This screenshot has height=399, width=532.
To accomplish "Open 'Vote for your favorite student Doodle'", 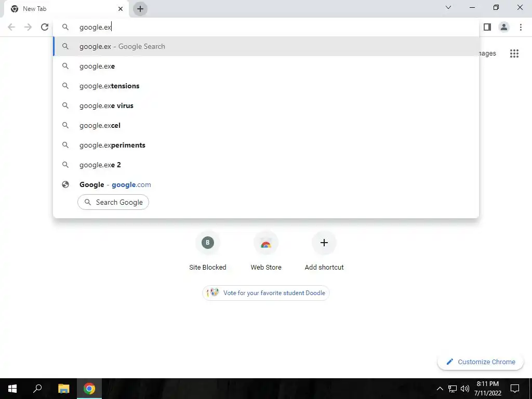I will coord(266,293).
